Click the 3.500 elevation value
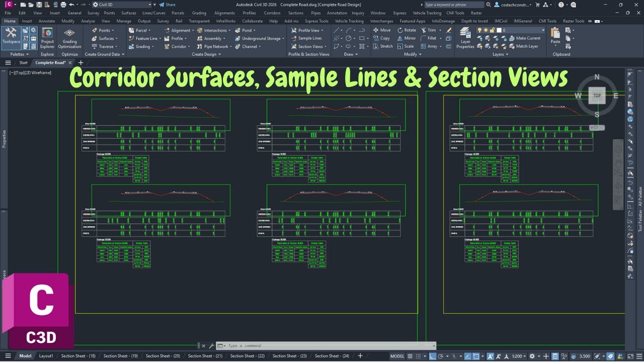The height and width of the screenshot is (362, 644). point(585,356)
